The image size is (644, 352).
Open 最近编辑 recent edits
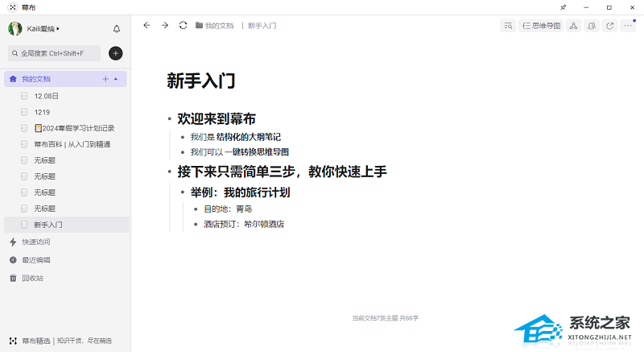(36, 260)
